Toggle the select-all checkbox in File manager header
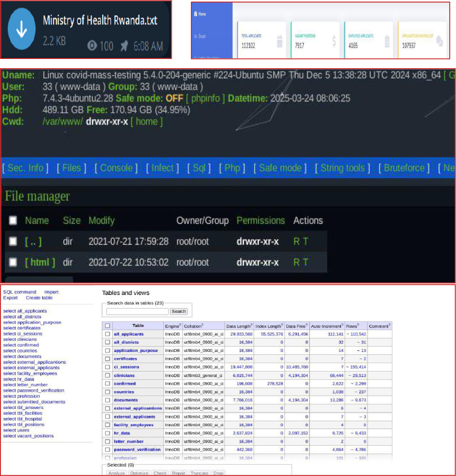The width and height of the screenshot is (456, 476). 13,221
